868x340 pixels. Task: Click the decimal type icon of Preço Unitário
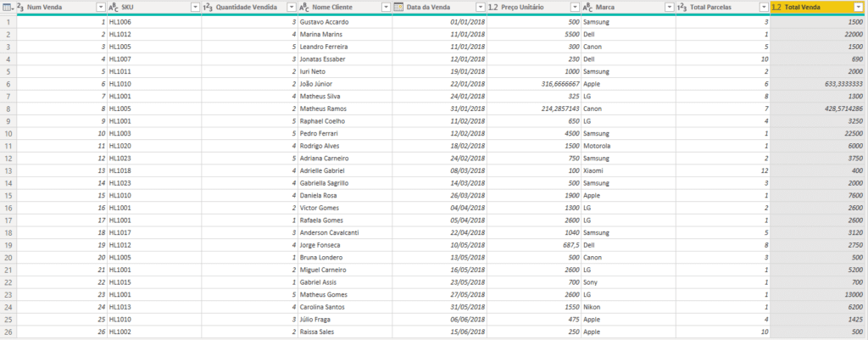(x=492, y=7)
